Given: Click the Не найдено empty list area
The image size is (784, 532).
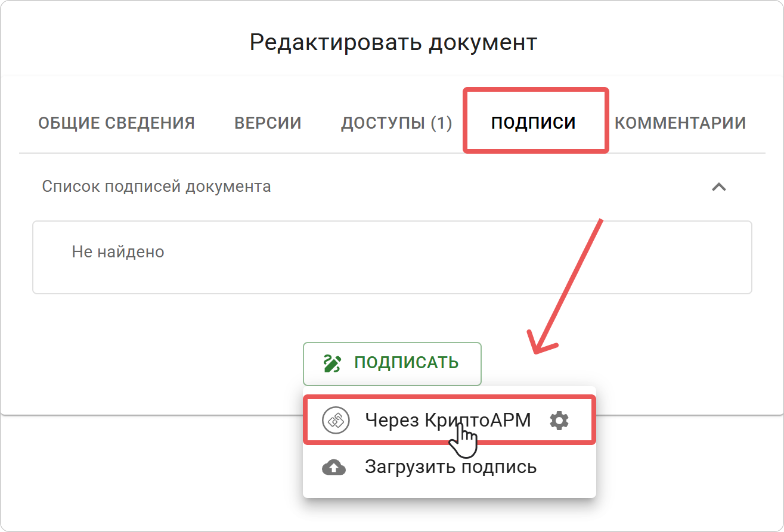Looking at the screenshot, I should tap(117, 251).
